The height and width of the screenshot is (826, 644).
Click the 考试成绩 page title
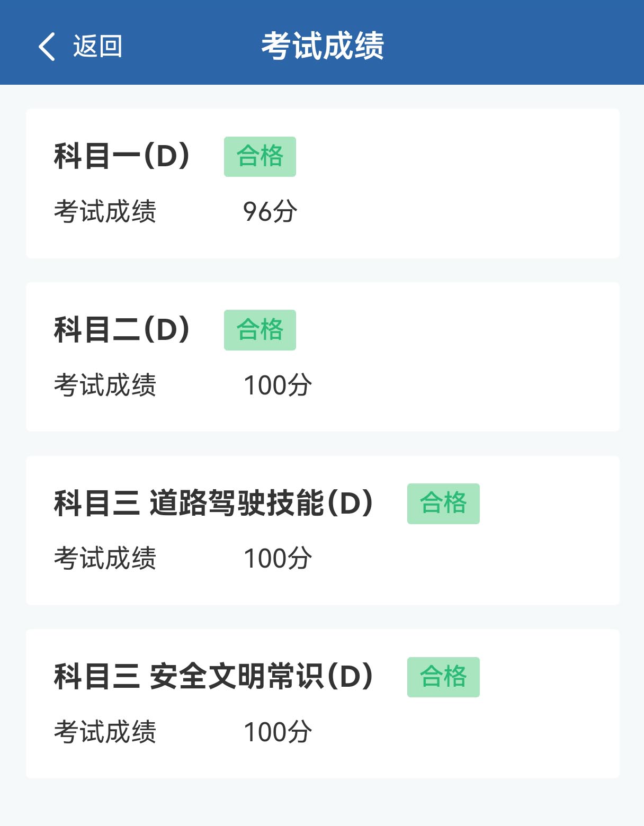(322, 46)
